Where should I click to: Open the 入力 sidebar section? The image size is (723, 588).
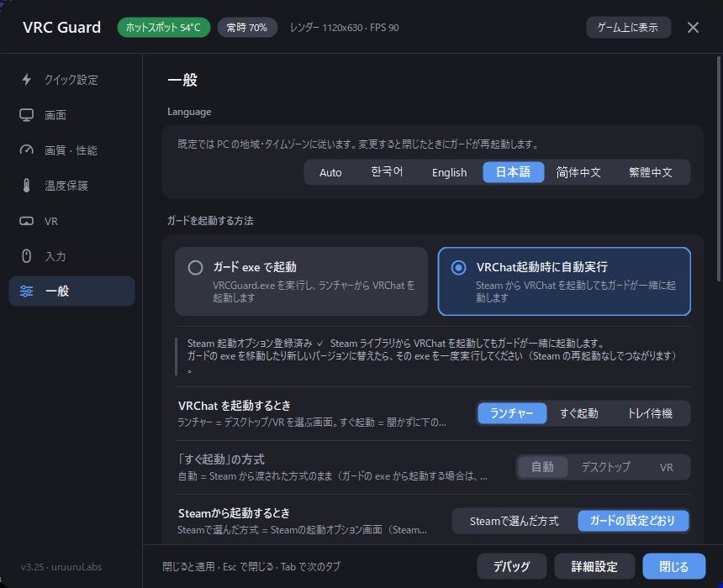[72, 255]
